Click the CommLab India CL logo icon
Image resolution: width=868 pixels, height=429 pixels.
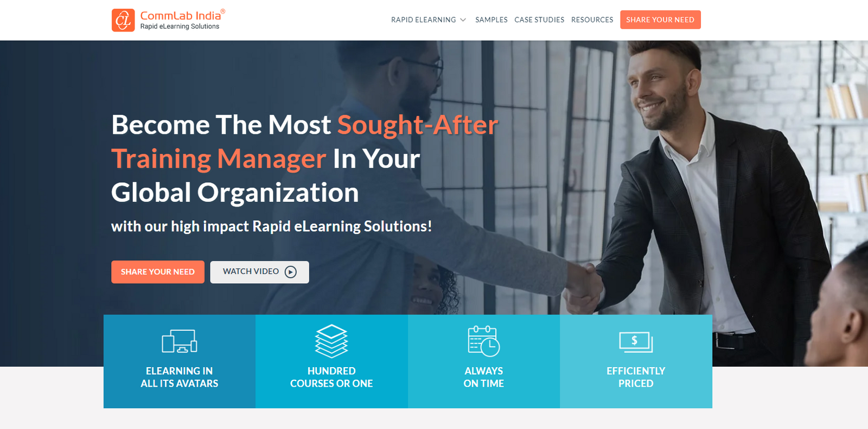tap(123, 21)
